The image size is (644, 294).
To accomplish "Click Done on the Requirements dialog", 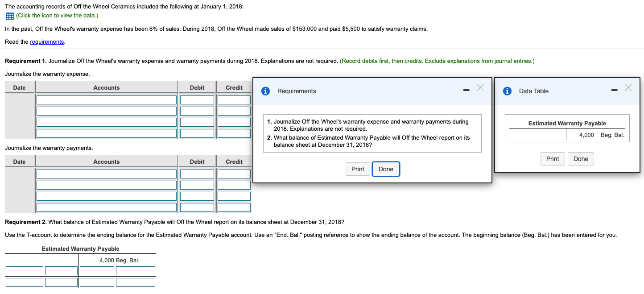I will [x=386, y=169].
